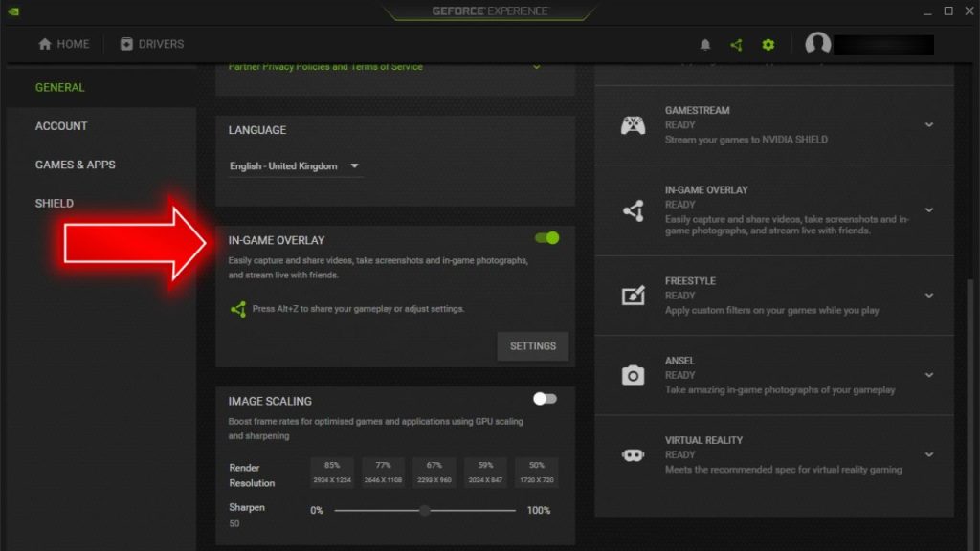Open Partner Privacy Policies and Terms link
980x551 pixels.
pyautogui.click(x=325, y=67)
